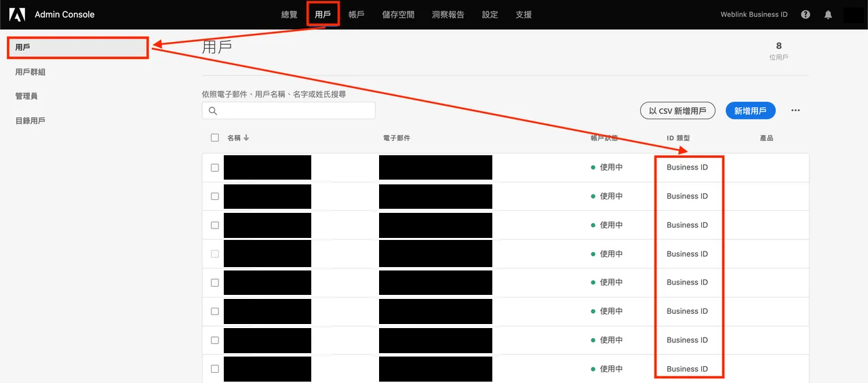Switch to the 儲存空間 tab
This screenshot has width=868, height=383.
point(398,14)
